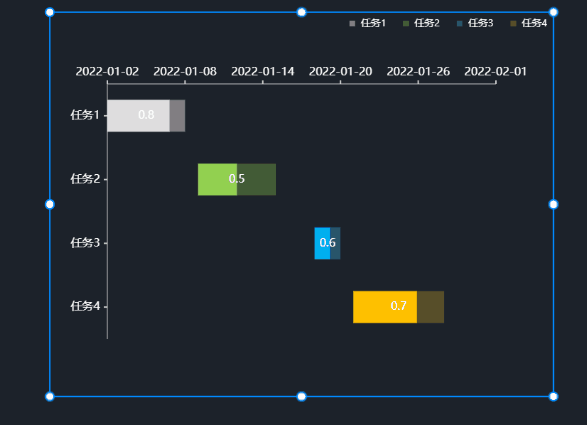
Task: Click the top-right resize handle
Action: click(x=553, y=12)
